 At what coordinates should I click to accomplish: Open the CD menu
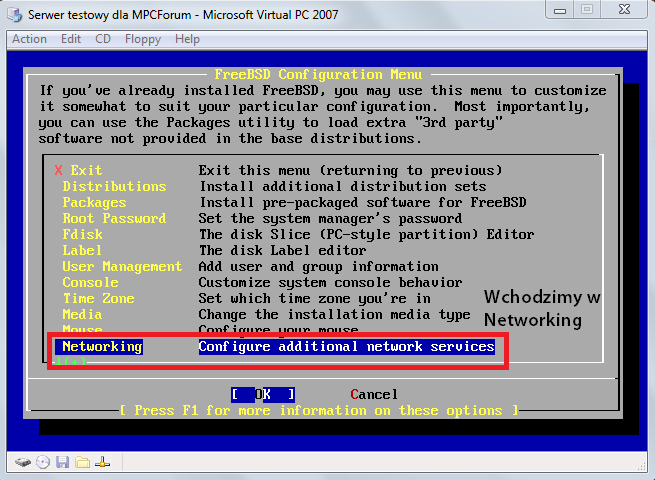pos(103,39)
